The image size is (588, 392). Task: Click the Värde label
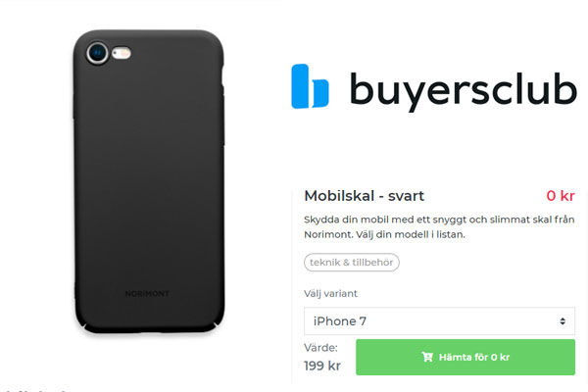tap(320, 348)
